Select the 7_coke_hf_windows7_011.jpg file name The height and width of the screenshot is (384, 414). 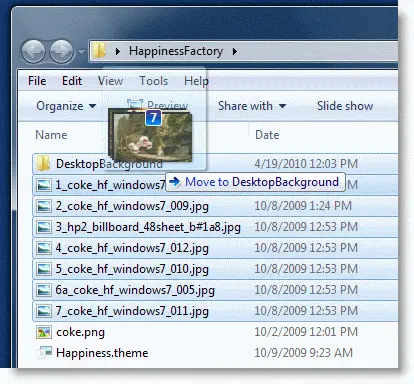coord(132,311)
